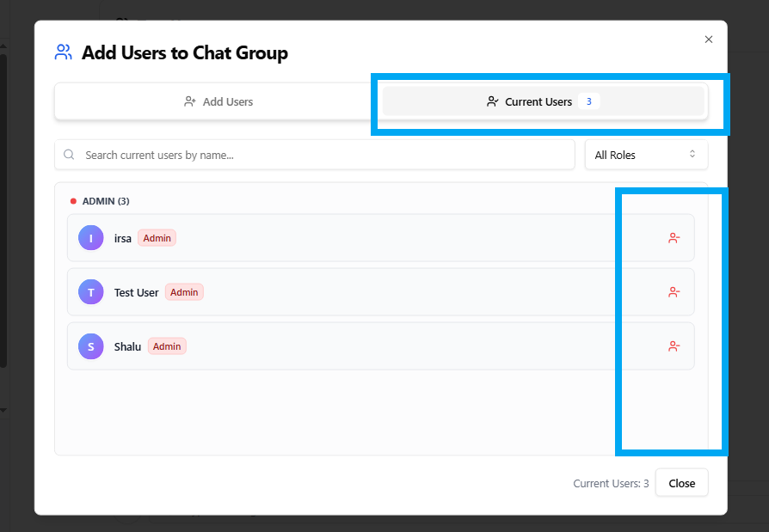Switch to the Add Users tab
Image resolution: width=769 pixels, height=532 pixels.
pyautogui.click(x=218, y=101)
